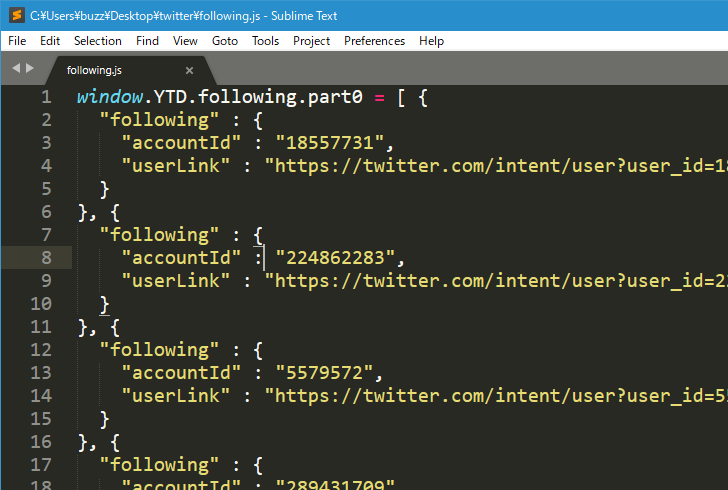Select the following.js tab
This screenshot has width=728, height=490.
[94, 70]
